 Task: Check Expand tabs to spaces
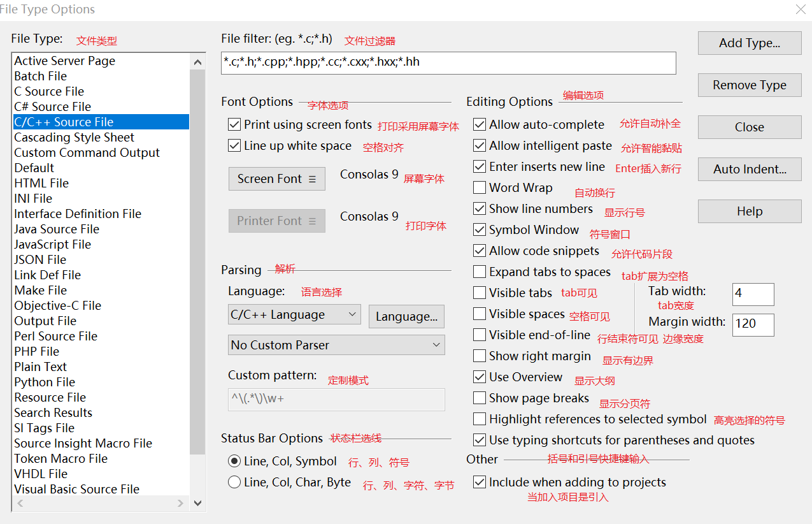480,272
